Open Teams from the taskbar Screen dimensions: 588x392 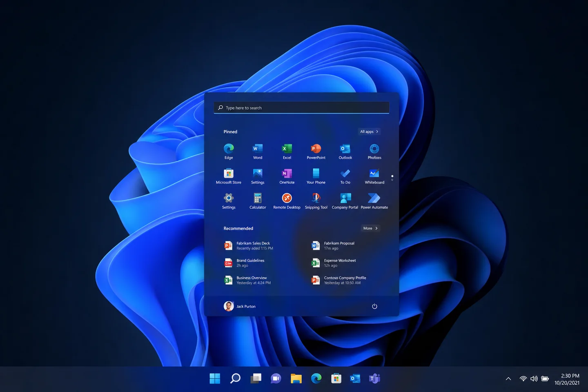tap(374, 379)
